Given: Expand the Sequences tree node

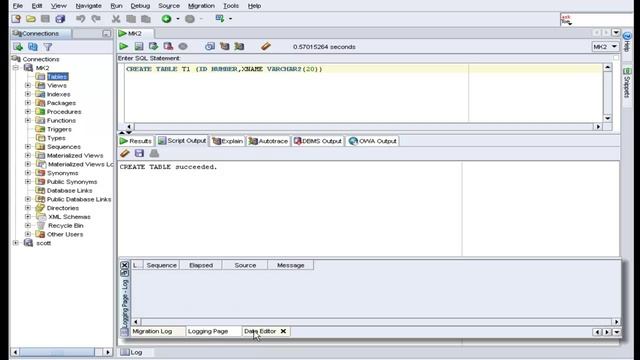Looking at the screenshot, I should pos(28,147).
